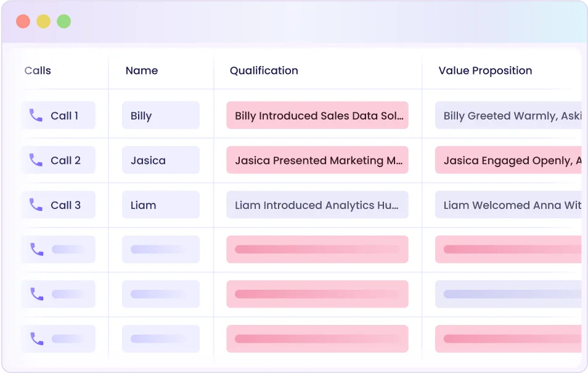Sort by the Name column header
This screenshot has width=588, height=373.
click(142, 71)
